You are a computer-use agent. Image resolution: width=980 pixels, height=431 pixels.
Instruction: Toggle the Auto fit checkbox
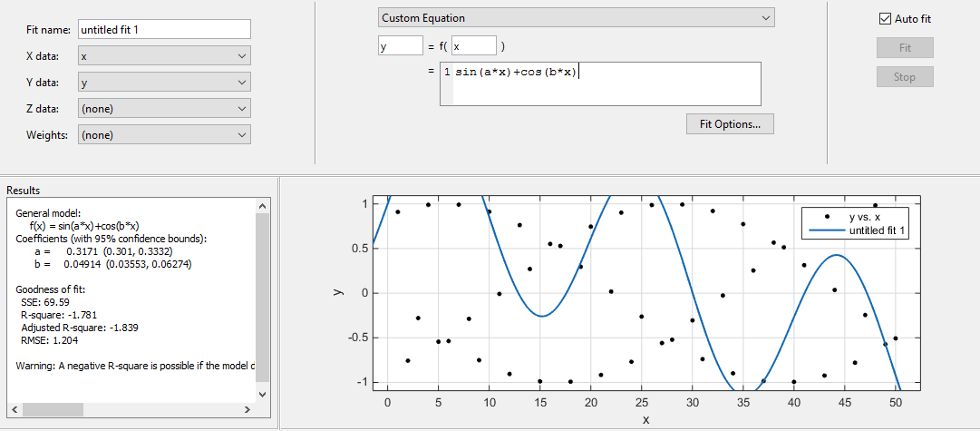pyautogui.click(x=885, y=19)
